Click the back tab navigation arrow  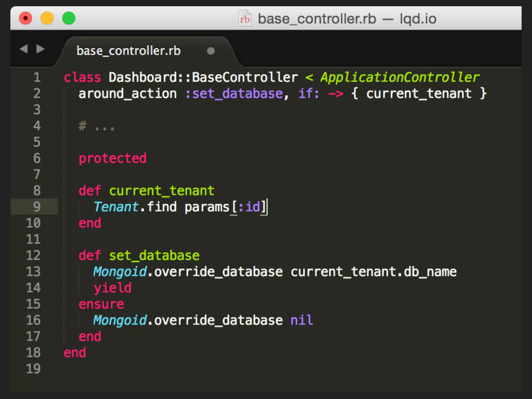pyautogui.click(x=24, y=49)
